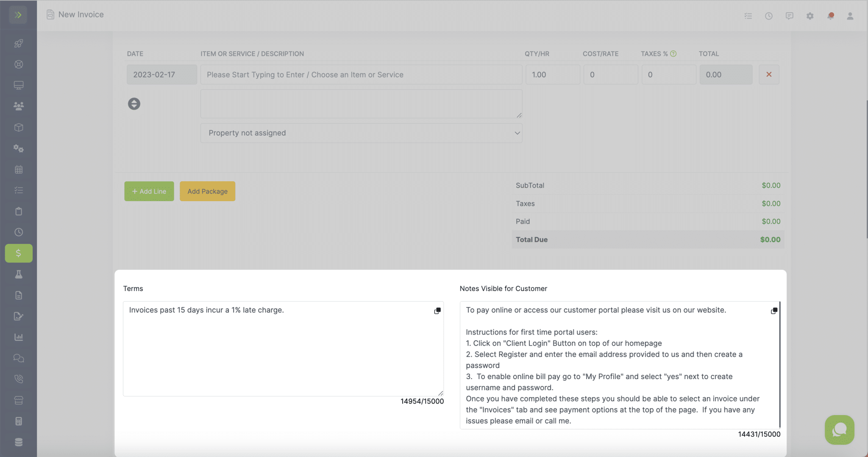Image resolution: width=868 pixels, height=457 pixels.
Task: Expand the Taxes percentage help tooltip
Action: [673, 53]
